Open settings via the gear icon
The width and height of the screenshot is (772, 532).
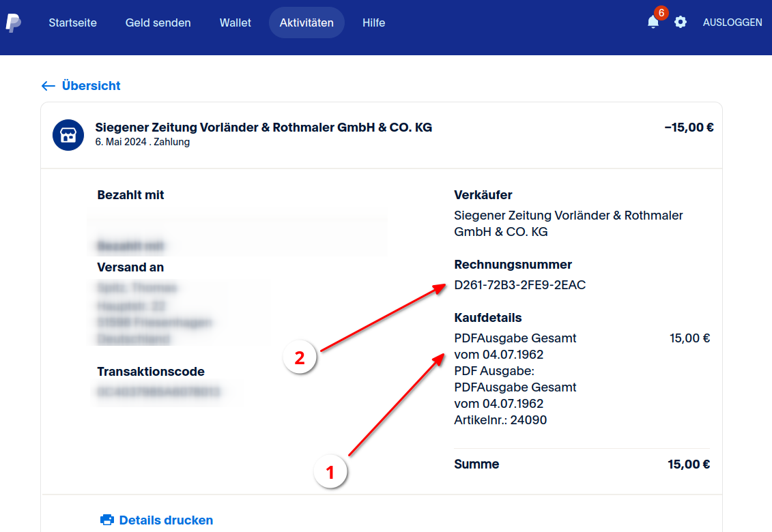[x=681, y=22]
